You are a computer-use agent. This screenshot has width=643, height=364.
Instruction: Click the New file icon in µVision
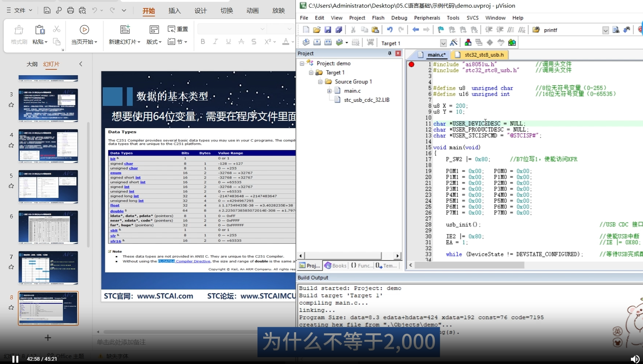(306, 30)
